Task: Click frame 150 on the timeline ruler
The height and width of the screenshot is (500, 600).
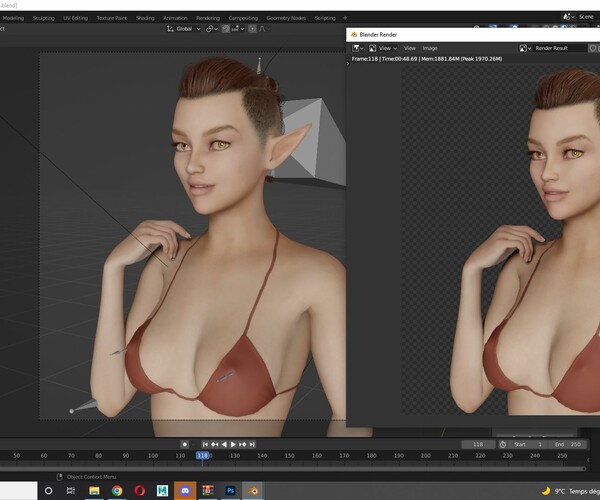Action: tap(289, 456)
